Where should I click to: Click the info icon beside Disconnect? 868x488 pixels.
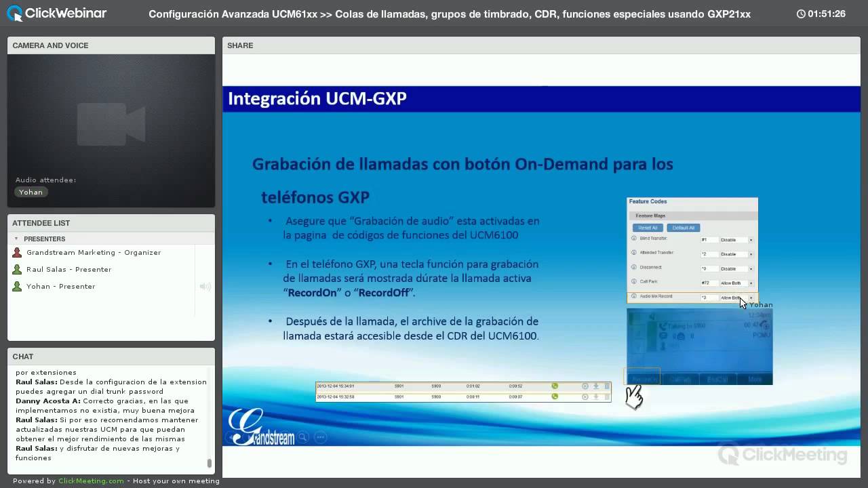tap(634, 267)
